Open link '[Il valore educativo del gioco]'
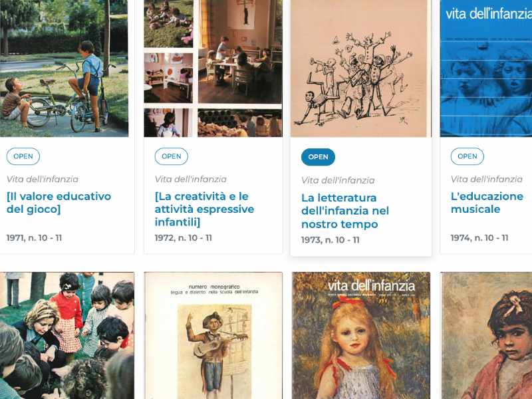Screen dimensions: 532x399 point(59,203)
